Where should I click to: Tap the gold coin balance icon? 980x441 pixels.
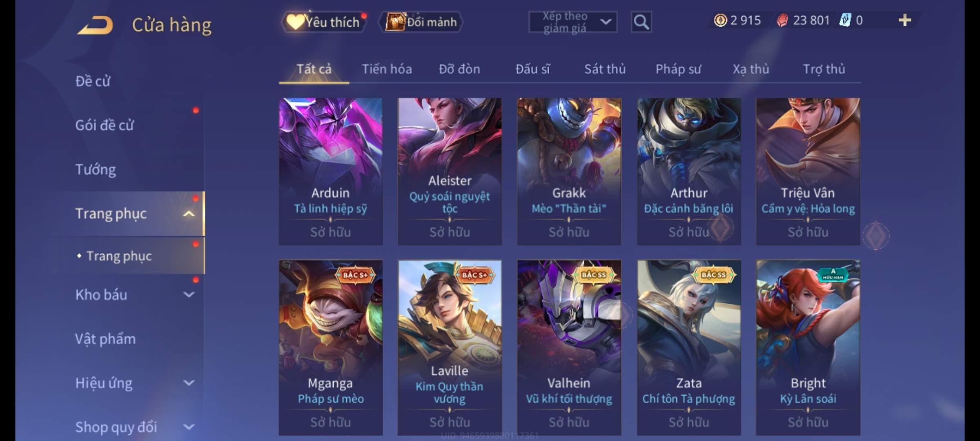[720, 20]
